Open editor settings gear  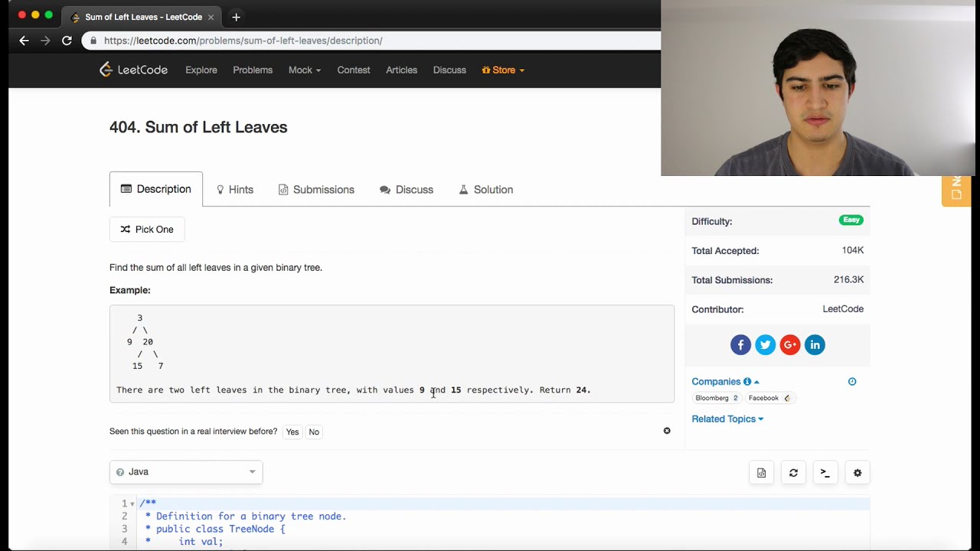[857, 473]
